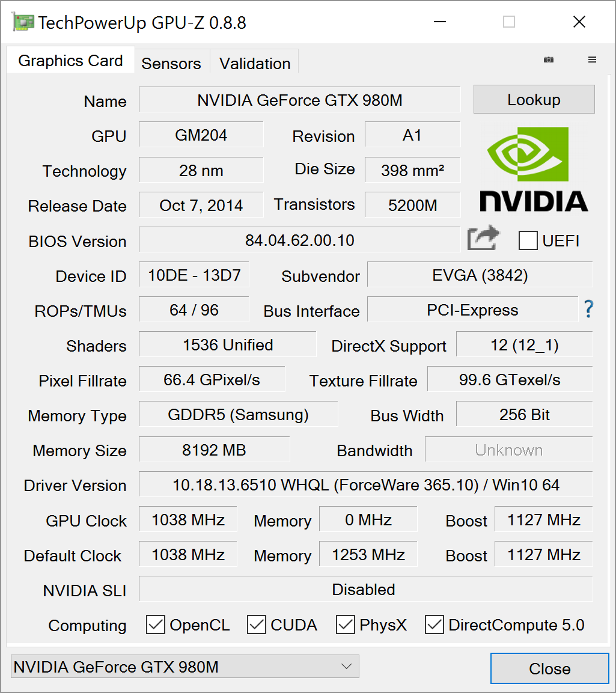Click the GPU Clock row Boost field
This screenshot has height=693, width=616.
[543, 520]
